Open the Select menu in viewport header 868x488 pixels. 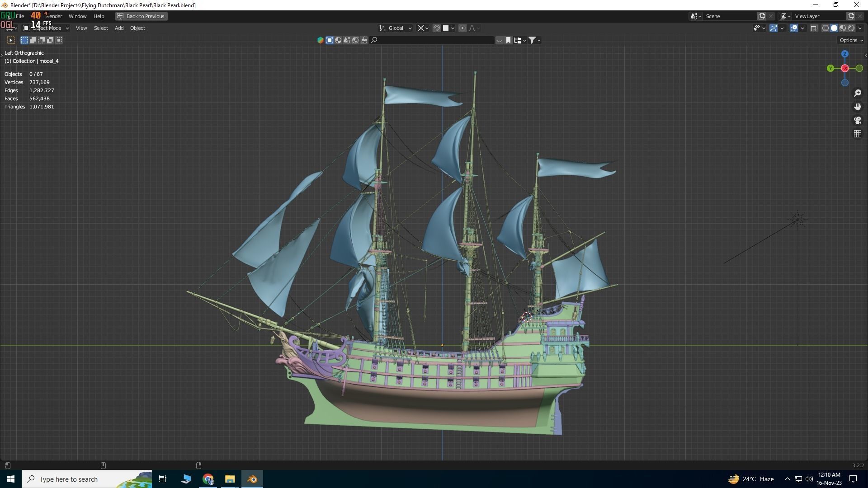coord(101,28)
